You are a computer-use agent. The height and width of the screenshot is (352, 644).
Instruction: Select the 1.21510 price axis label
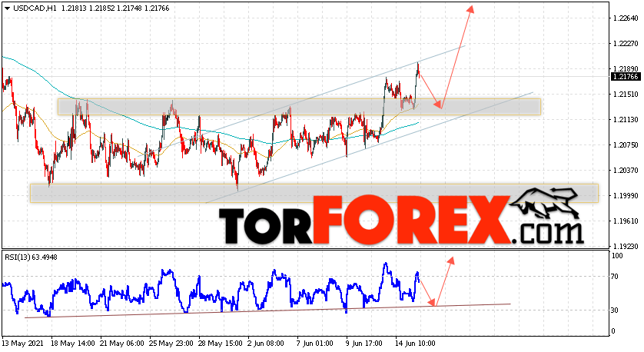pyautogui.click(x=626, y=94)
